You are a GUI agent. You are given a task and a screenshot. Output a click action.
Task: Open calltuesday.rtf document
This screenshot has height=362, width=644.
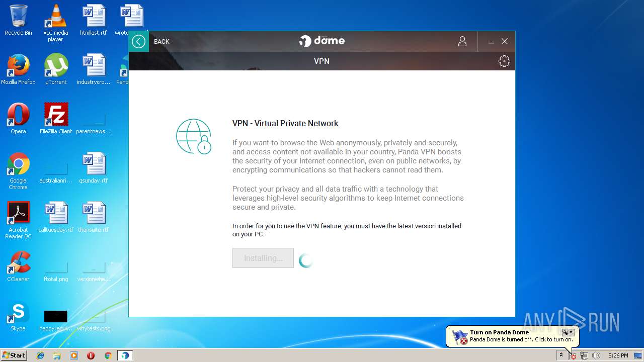tap(56, 217)
